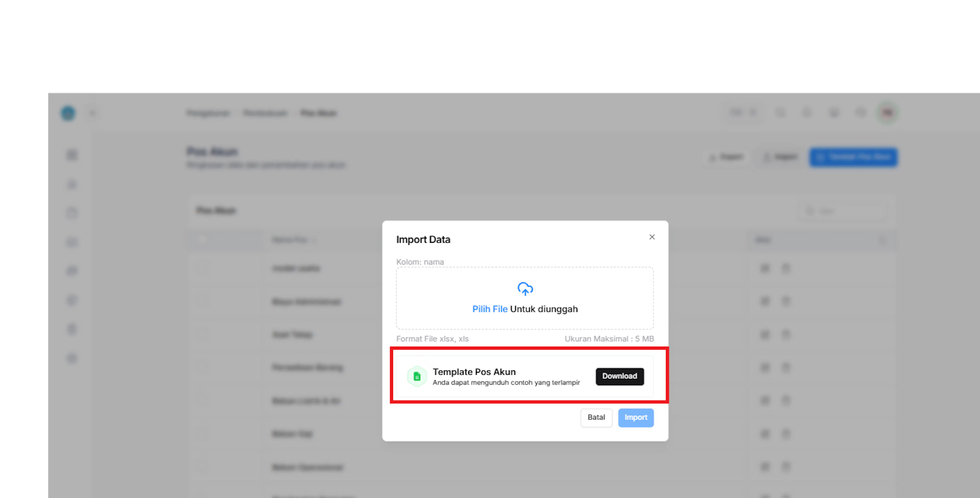
Task: Open the Pilih File link
Action: [x=490, y=309]
